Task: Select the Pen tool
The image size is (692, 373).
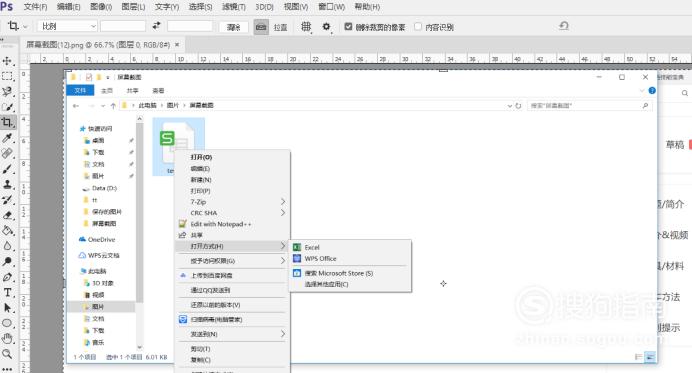Action: pos(7,277)
